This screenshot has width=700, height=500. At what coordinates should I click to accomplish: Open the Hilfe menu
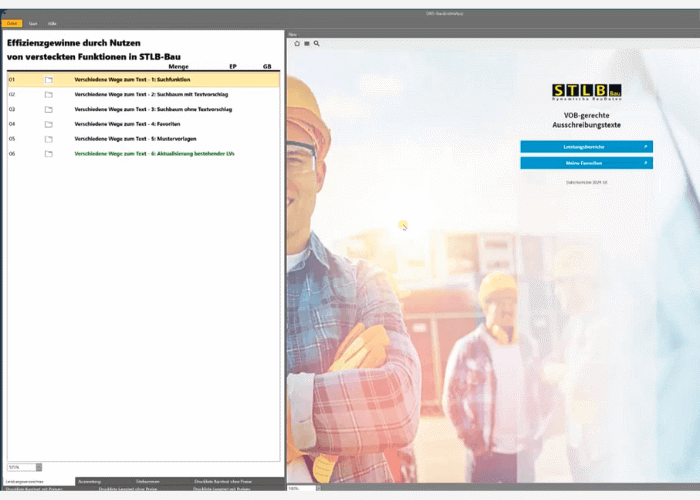click(52, 24)
